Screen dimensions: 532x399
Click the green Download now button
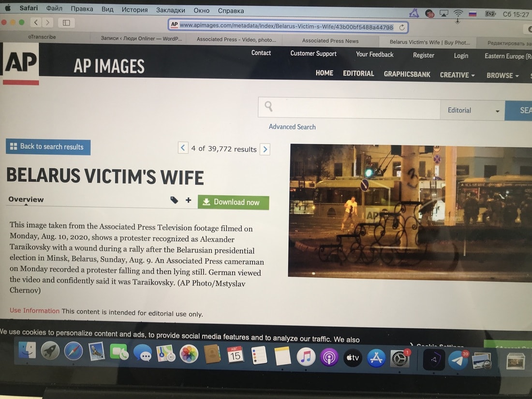pos(234,203)
